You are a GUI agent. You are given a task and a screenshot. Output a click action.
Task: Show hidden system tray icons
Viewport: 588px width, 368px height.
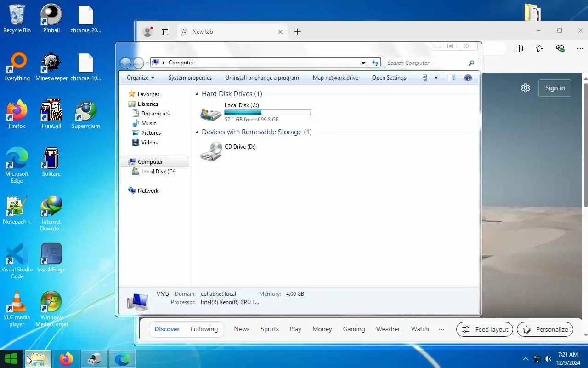pyautogui.click(x=526, y=359)
